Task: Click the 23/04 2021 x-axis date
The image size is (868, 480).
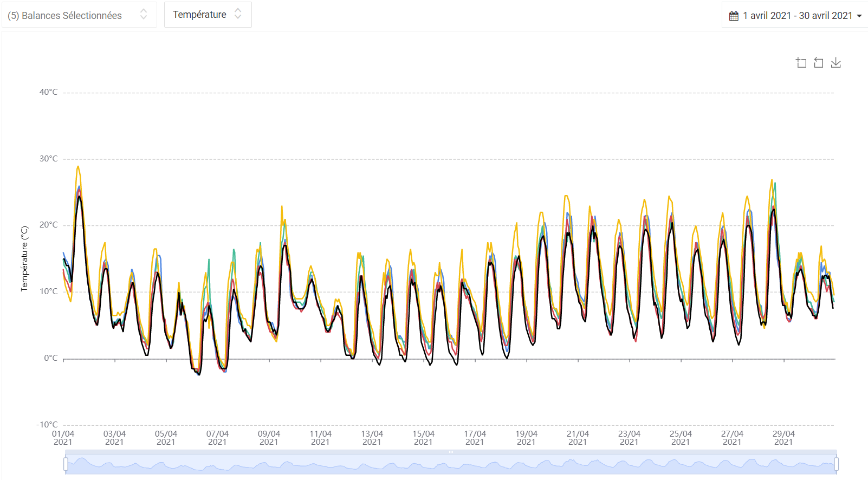Action: [x=629, y=438]
